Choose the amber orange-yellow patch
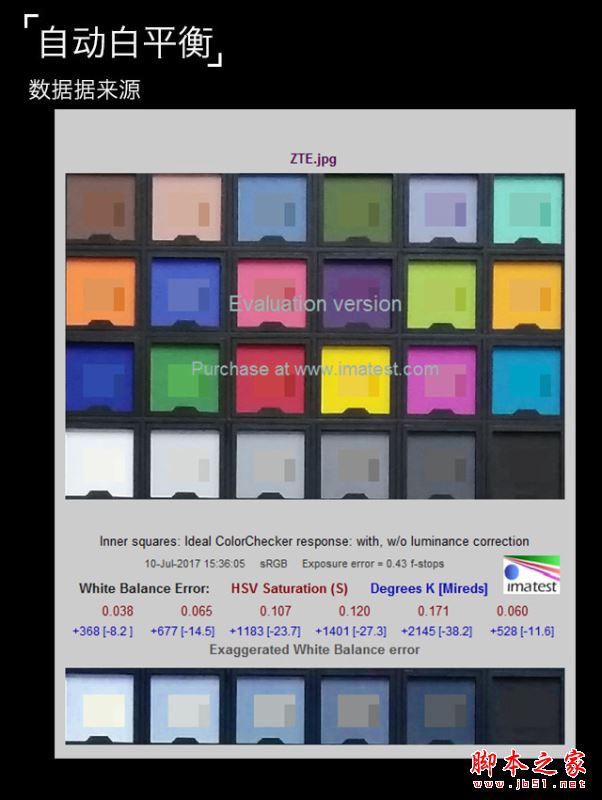The height and width of the screenshot is (800, 602). [527, 295]
